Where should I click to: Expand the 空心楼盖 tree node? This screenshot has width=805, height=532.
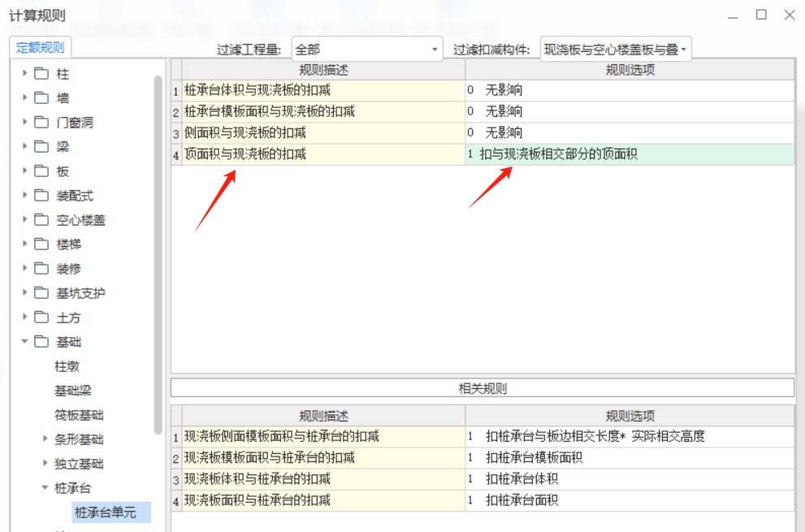24,220
